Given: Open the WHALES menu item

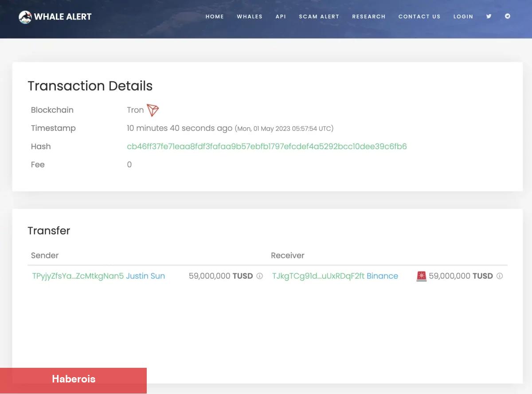Looking at the screenshot, I should click(x=250, y=16).
